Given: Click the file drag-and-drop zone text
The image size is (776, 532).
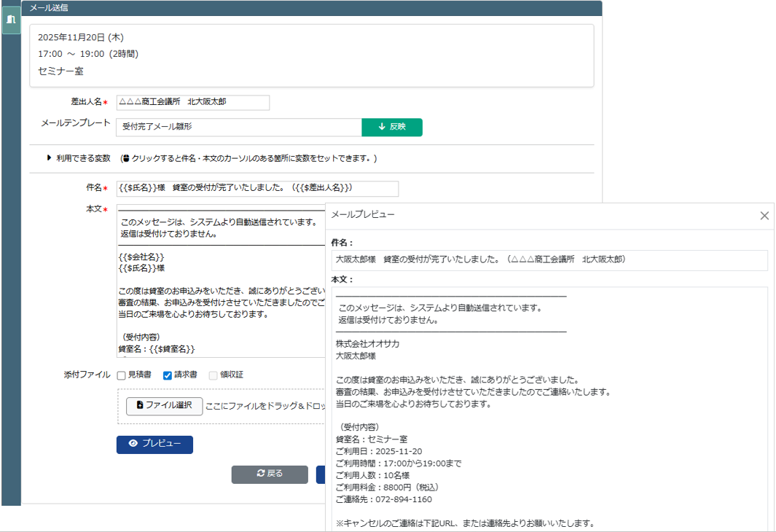Looking at the screenshot, I should (264, 407).
